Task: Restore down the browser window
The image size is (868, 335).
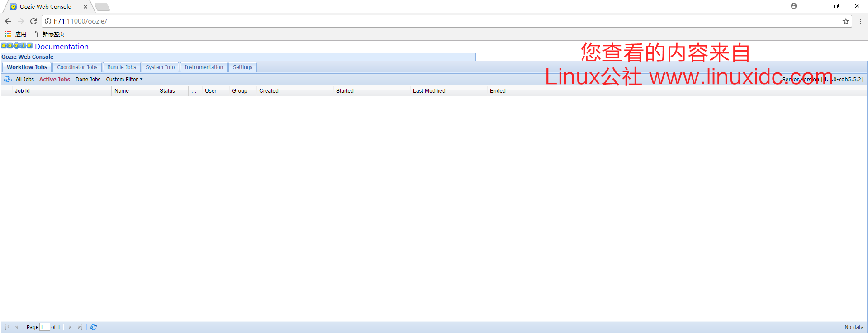Action: click(x=836, y=6)
